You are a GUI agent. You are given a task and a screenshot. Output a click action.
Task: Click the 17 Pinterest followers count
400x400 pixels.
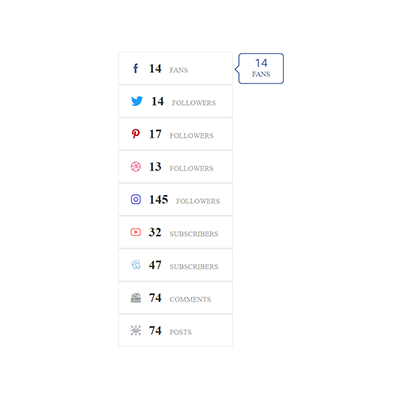pos(155,134)
